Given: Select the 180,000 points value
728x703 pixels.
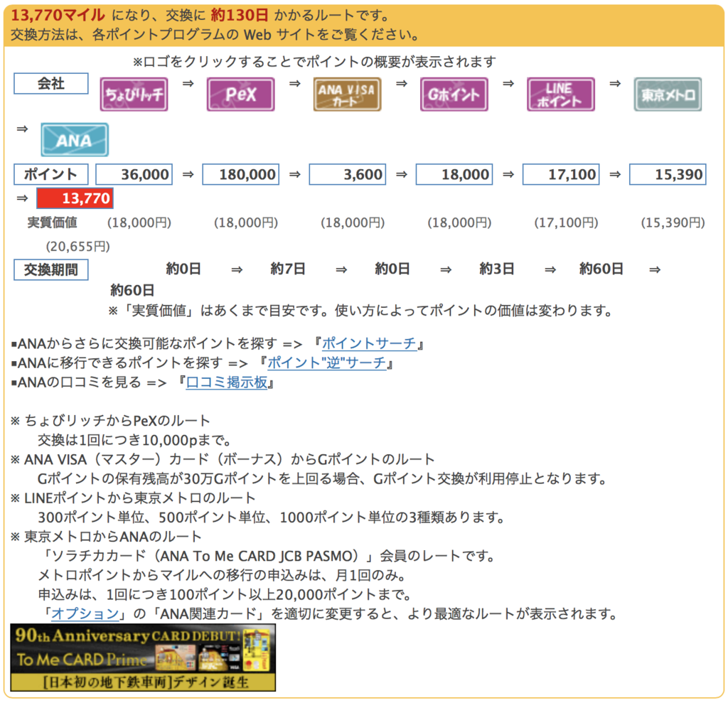Looking at the screenshot, I should 241,175.
